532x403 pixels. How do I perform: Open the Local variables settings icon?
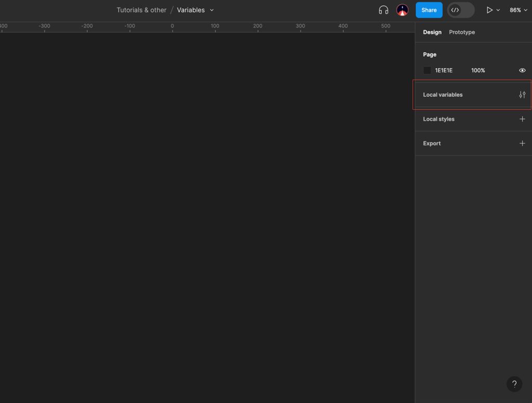pyautogui.click(x=522, y=95)
